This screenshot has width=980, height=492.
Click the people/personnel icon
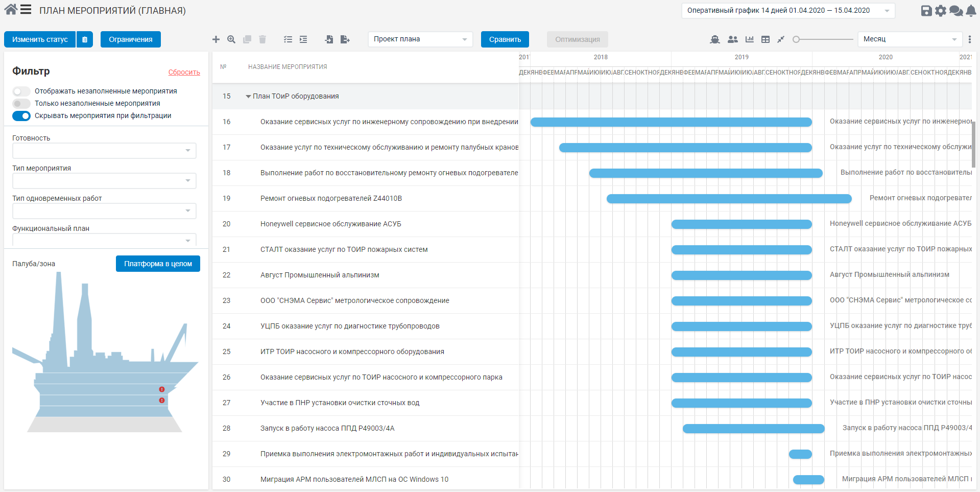733,39
